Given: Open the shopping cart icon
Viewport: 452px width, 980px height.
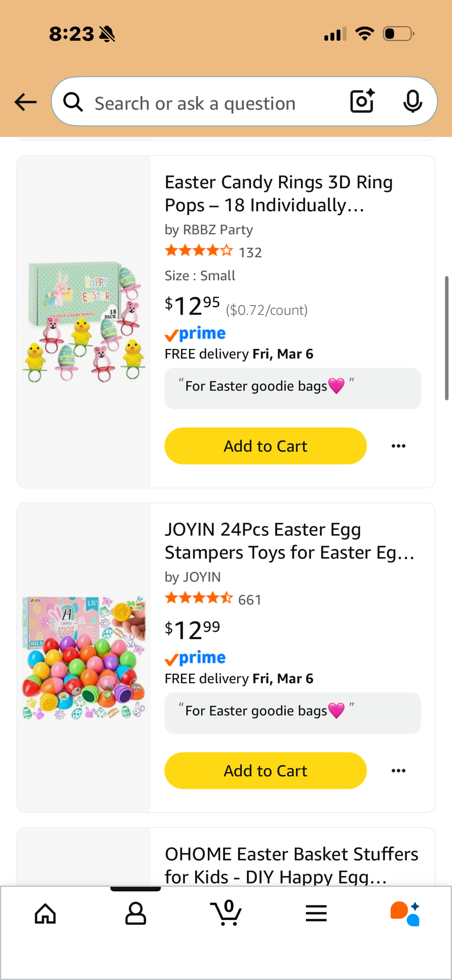Looking at the screenshot, I should 226,913.
